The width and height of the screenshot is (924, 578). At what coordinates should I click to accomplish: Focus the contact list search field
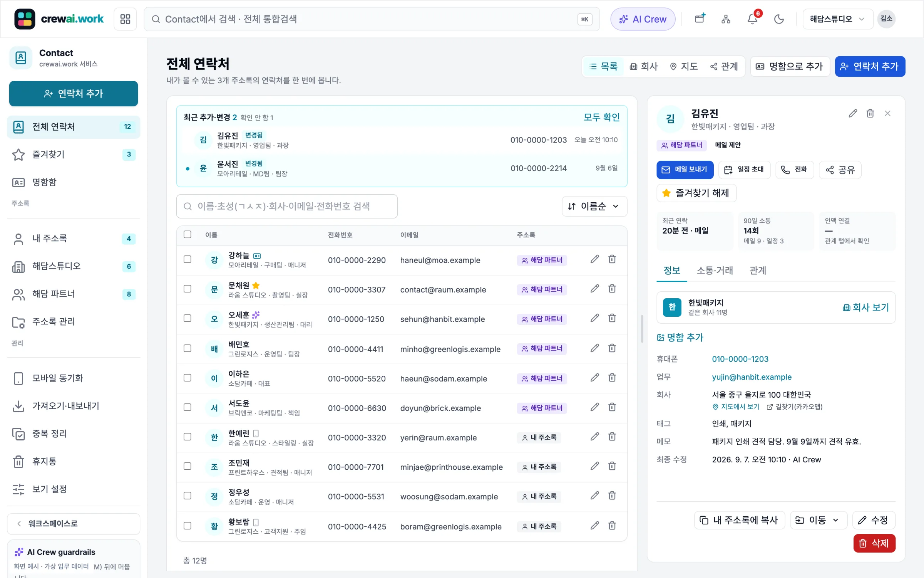(287, 207)
